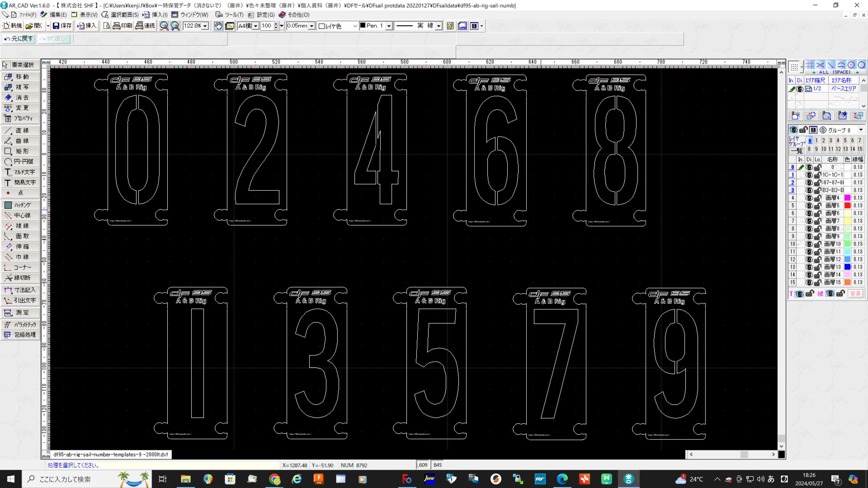The height and width of the screenshot is (488, 868).
Task: Select the 消去 erase tool
Action: (20, 98)
